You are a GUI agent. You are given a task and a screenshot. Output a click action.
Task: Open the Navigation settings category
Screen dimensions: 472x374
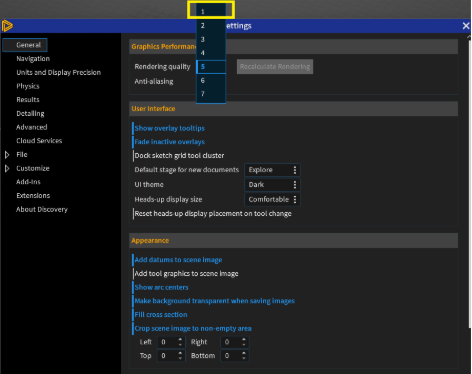tap(33, 59)
